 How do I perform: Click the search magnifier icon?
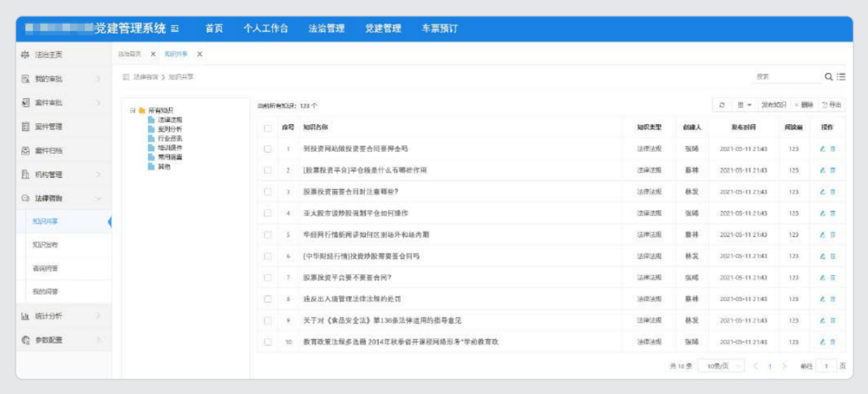coord(828,77)
